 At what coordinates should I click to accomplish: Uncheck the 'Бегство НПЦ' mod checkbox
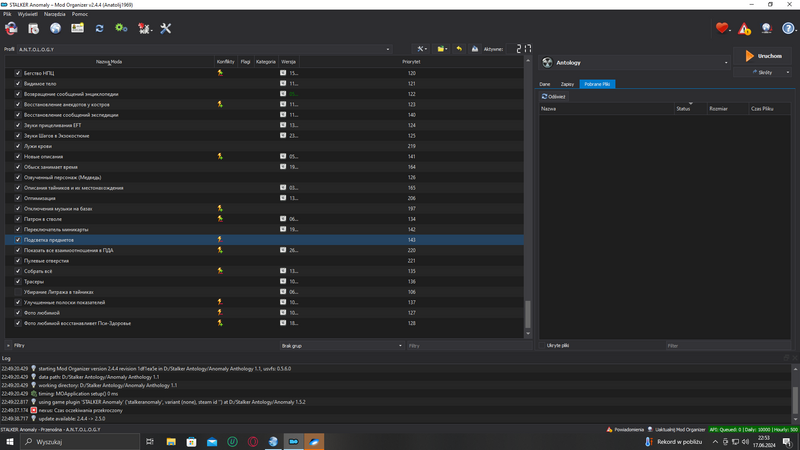coord(18,73)
